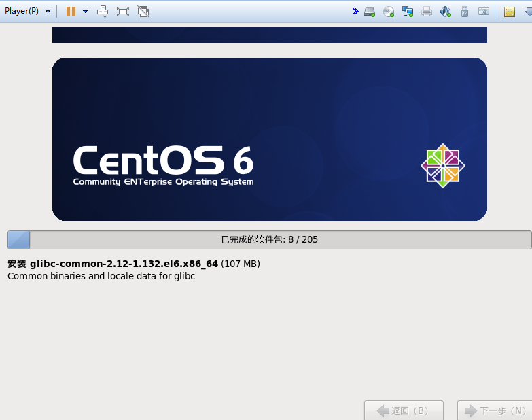532x420 pixels.
Task: Enter full screen mode icon
Action: 123,12
